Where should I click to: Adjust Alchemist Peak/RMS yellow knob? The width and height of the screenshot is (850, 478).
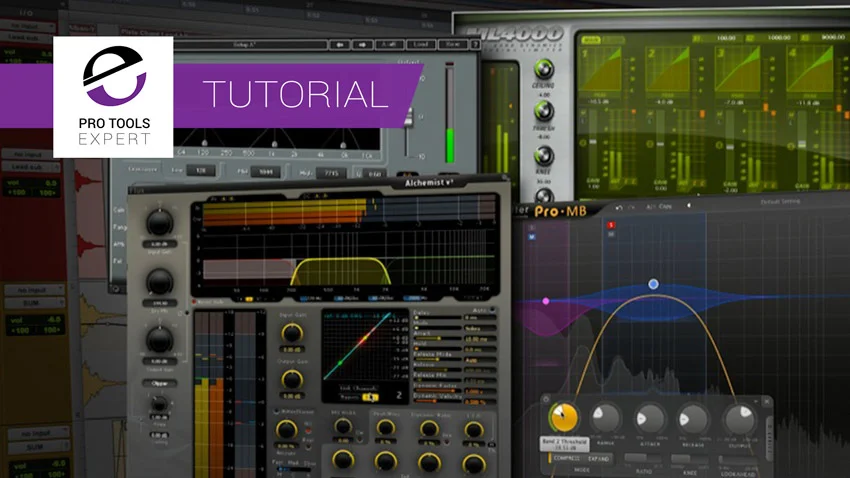click(385, 429)
